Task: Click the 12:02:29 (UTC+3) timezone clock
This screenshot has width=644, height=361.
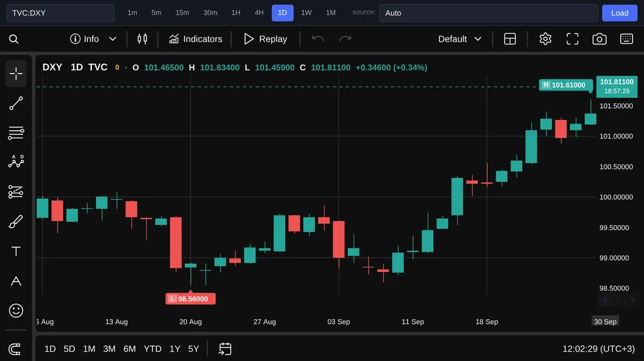Action: (598, 349)
